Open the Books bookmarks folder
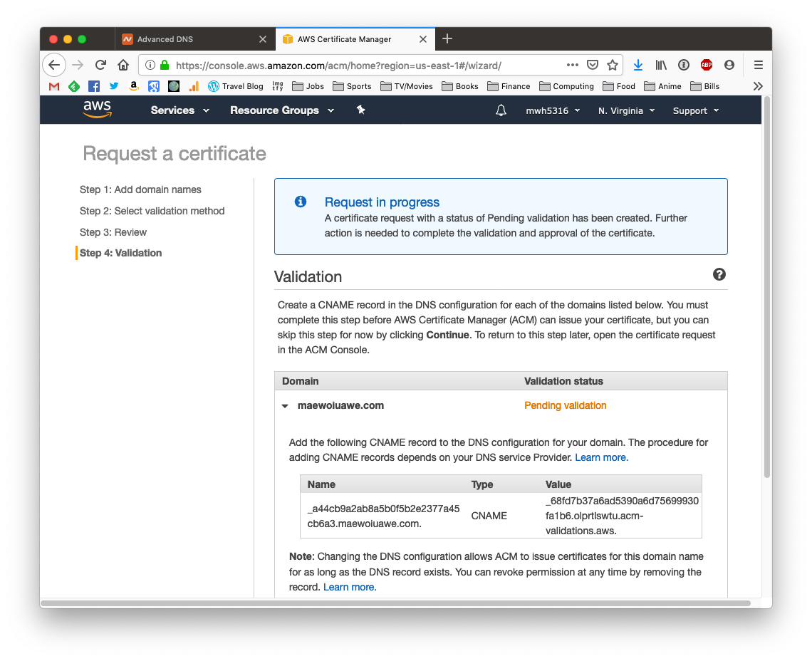The height and width of the screenshot is (661, 812). 460,86
